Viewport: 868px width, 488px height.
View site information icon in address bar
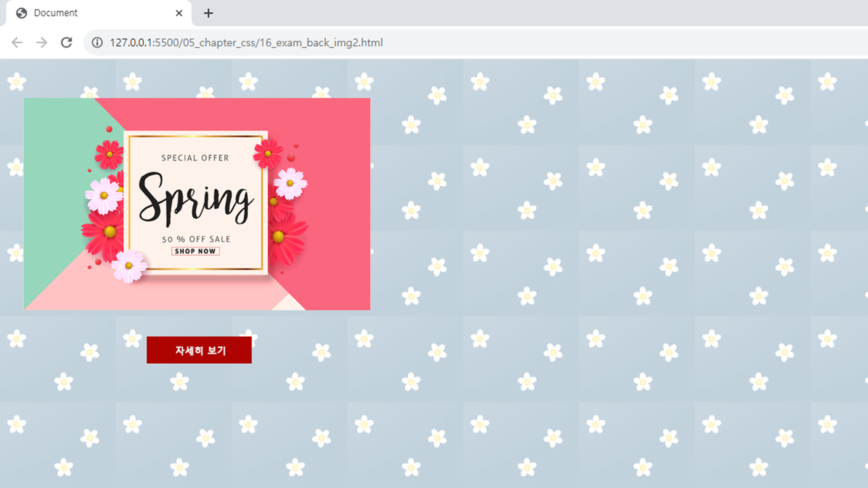point(97,42)
